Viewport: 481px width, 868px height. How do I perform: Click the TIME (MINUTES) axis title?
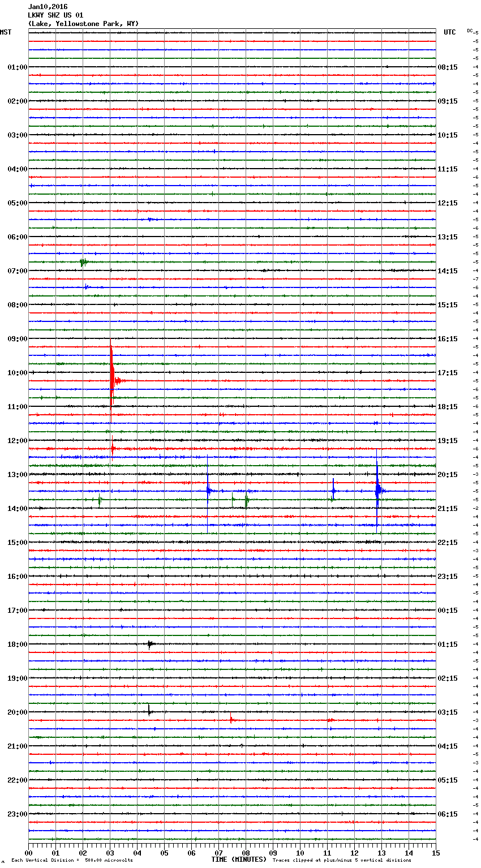click(x=239, y=860)
